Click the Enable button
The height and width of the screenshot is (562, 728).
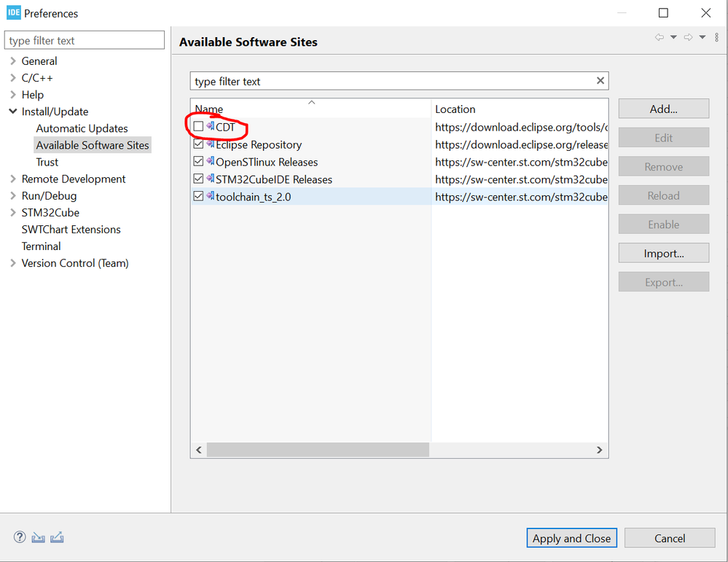(x=663, y=225)
